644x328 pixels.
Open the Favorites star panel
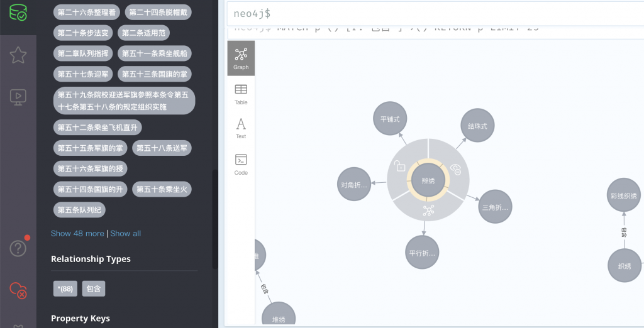click(18, 55)
